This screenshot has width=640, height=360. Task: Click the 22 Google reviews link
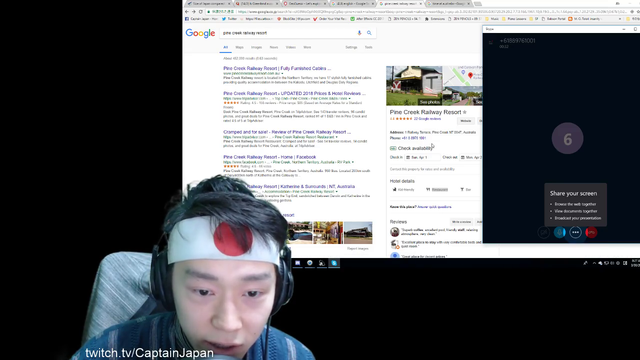[427, 119]
